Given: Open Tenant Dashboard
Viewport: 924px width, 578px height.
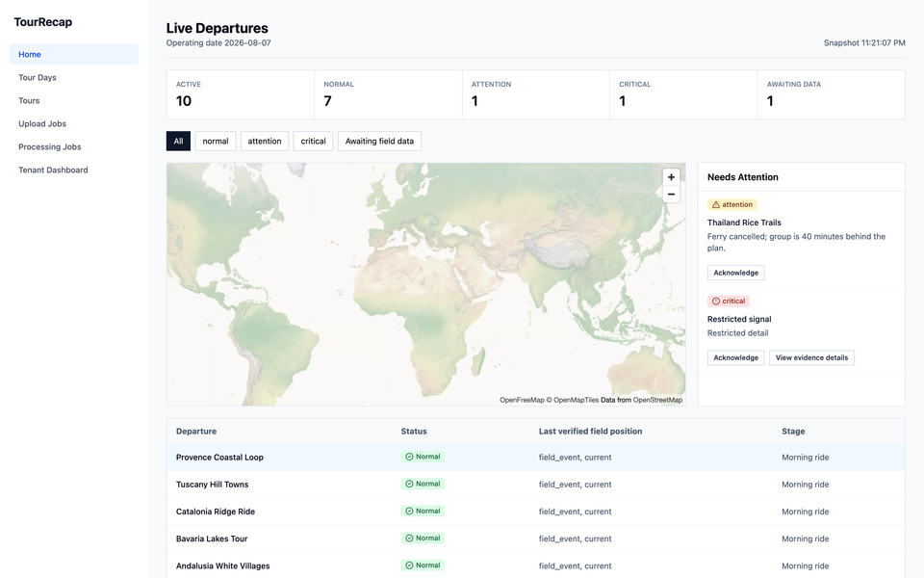Looking at the screenshot, I should (x=74, y=170).
